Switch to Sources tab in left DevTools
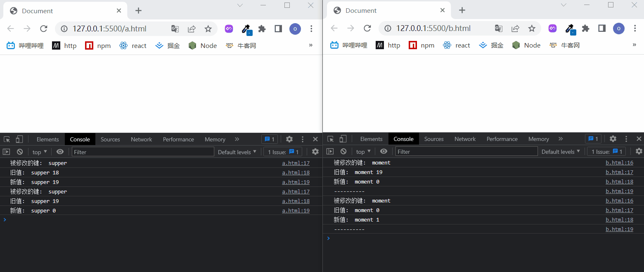644x272 pixels. pyautogui.click(x=110, y=139)
